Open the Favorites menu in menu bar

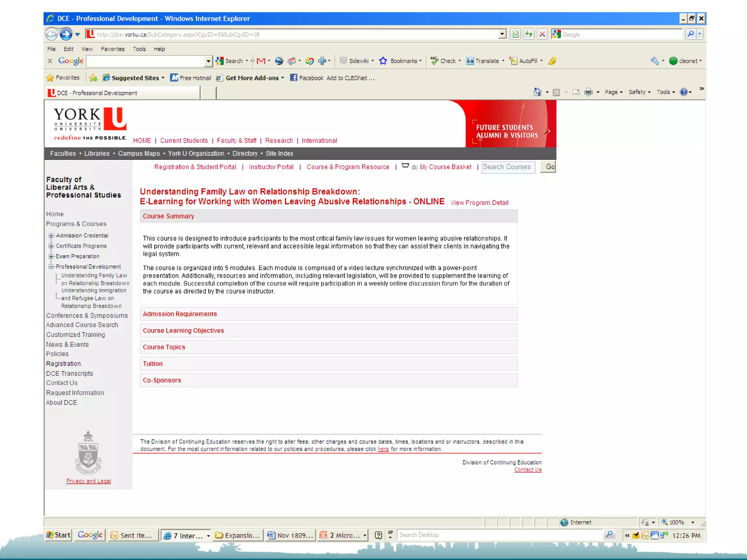tap(112, 49)
